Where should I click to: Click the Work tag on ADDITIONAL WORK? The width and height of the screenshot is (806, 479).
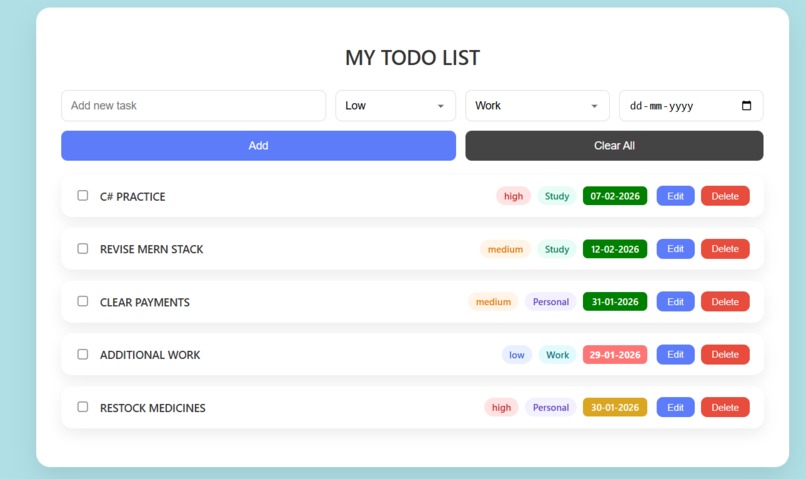[557, 355]
